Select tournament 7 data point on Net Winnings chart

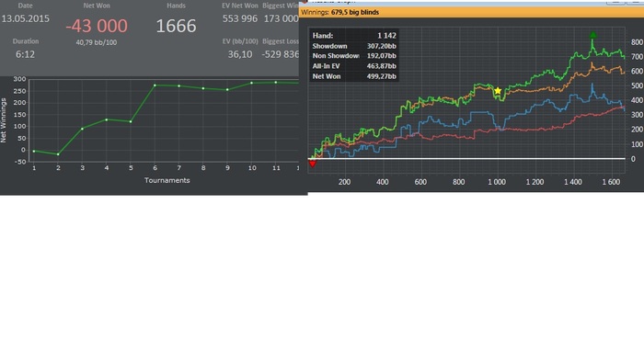[179, 85]
